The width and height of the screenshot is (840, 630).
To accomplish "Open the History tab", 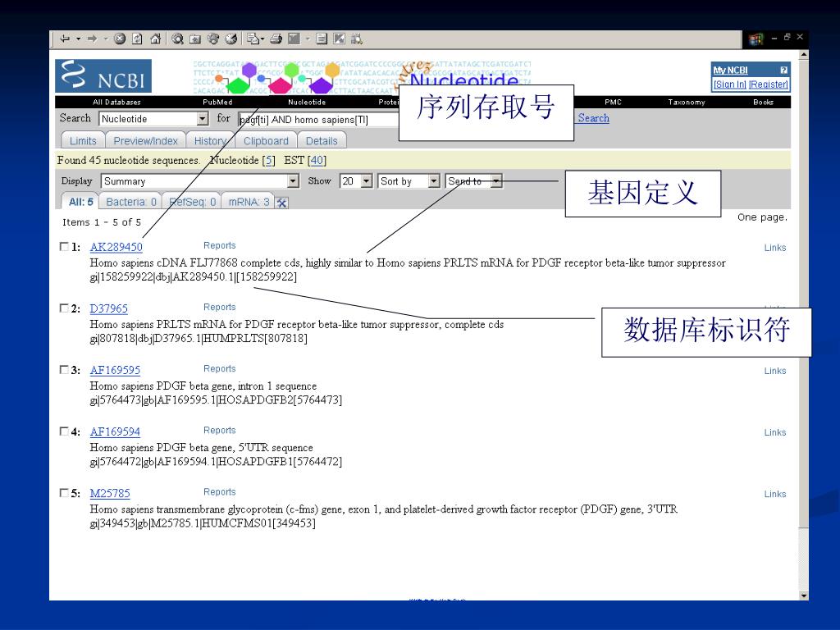I will click(210, 141).
